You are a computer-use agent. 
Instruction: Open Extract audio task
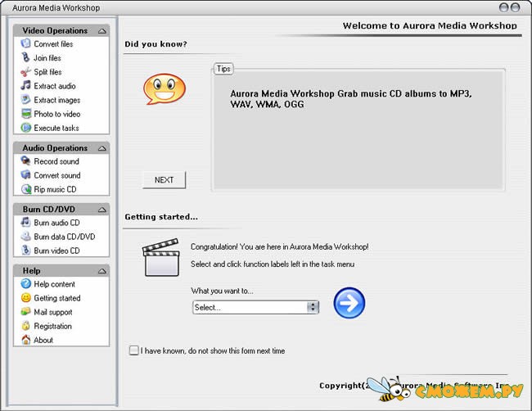(x=55, y=86)
